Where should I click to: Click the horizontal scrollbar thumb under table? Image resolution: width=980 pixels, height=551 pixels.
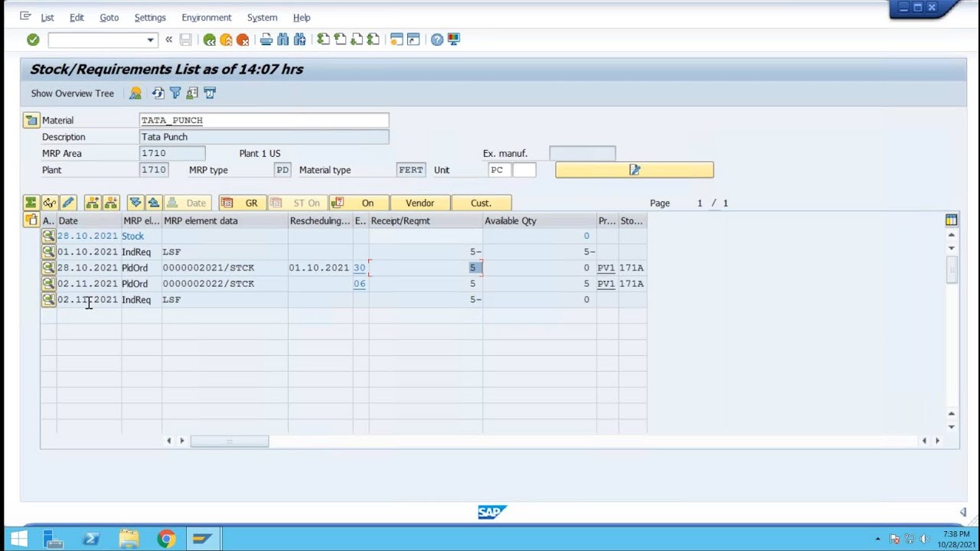point(230,441)
